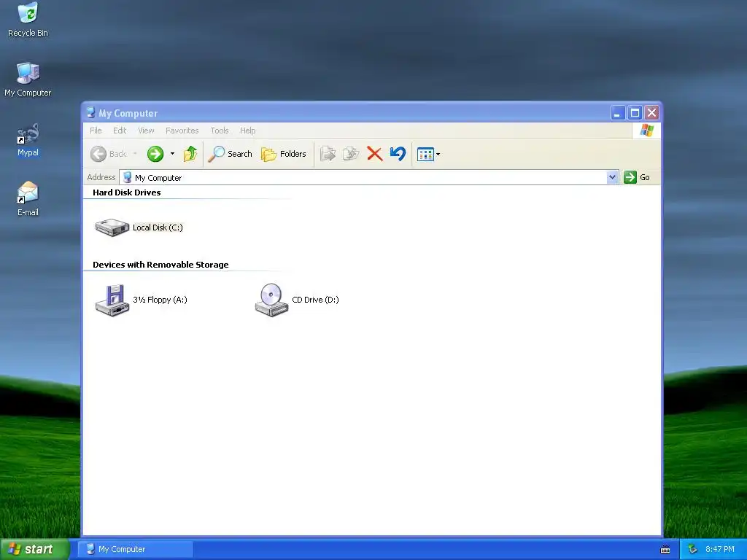Click the blue Undo icon

coord(398,154)
